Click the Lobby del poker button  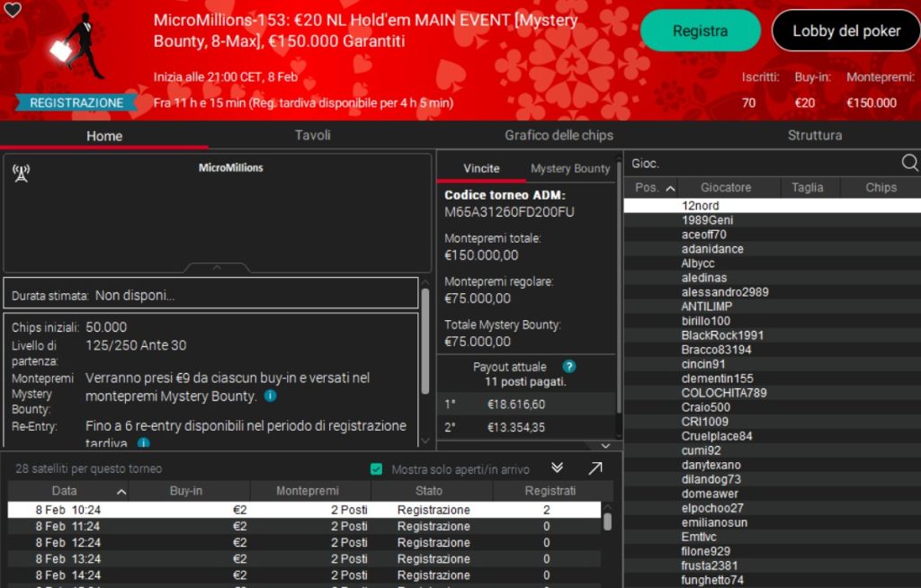click(845, 31)
